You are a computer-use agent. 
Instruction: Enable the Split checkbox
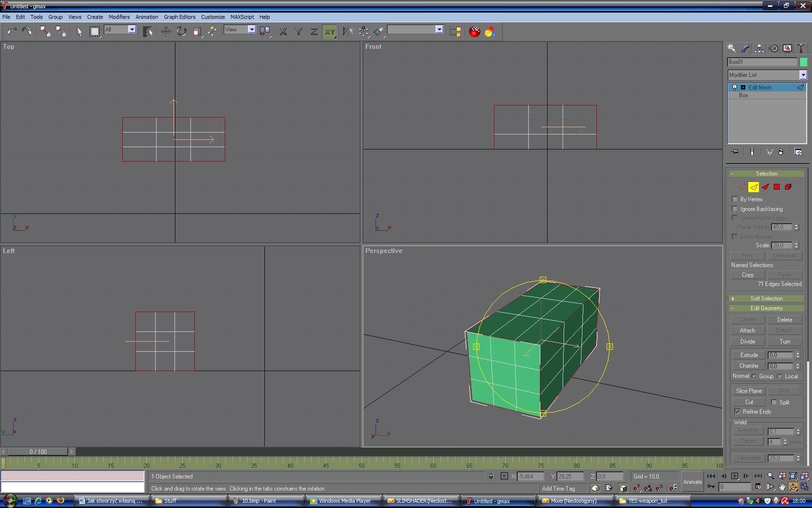click(774, 402)
